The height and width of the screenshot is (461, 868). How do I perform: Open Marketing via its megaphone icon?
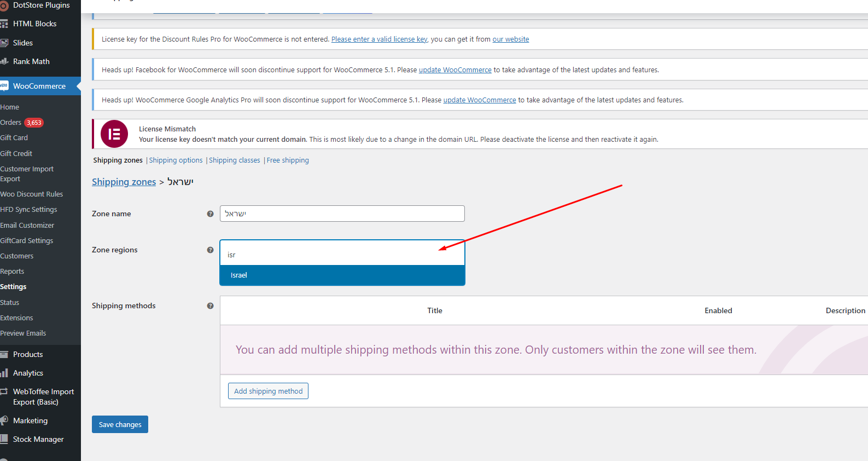click(x=4, y=421)
